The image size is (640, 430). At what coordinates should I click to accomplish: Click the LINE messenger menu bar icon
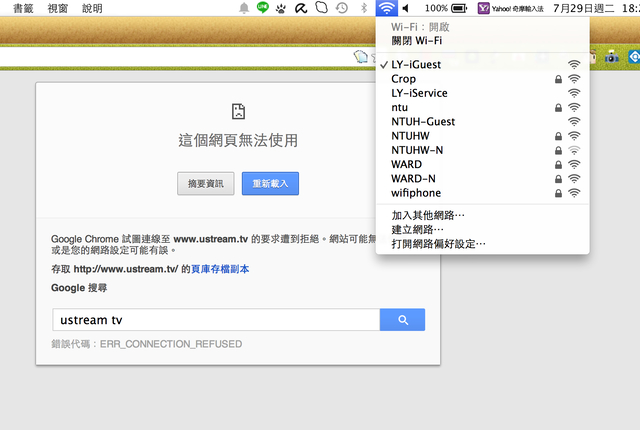[262, 7]
